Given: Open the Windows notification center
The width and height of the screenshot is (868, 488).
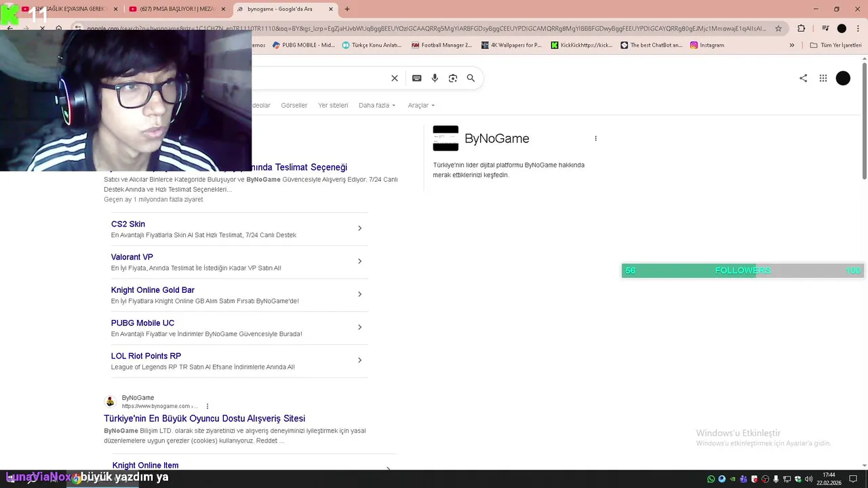Looking at the screenshot, I should point(853,479).
